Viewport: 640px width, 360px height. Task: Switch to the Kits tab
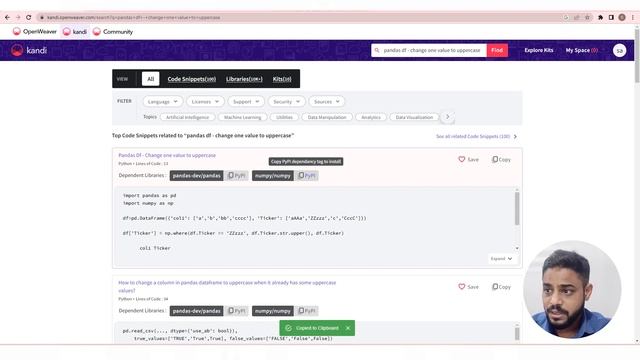[282, 79]
